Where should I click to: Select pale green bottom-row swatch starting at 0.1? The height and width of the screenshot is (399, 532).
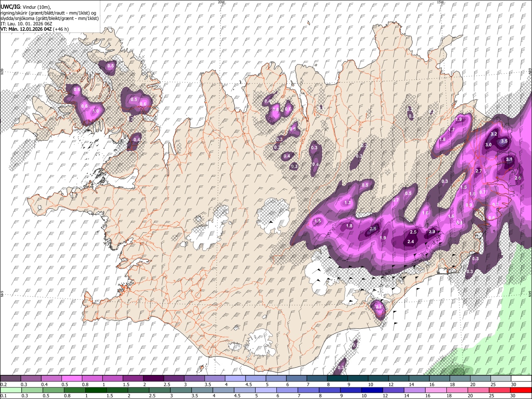tap(10, 390)
